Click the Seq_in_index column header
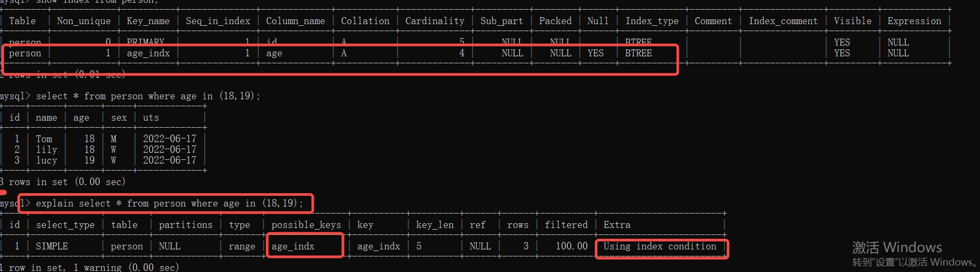This screenshot has width=980, height=272. [x=218, y=21]
